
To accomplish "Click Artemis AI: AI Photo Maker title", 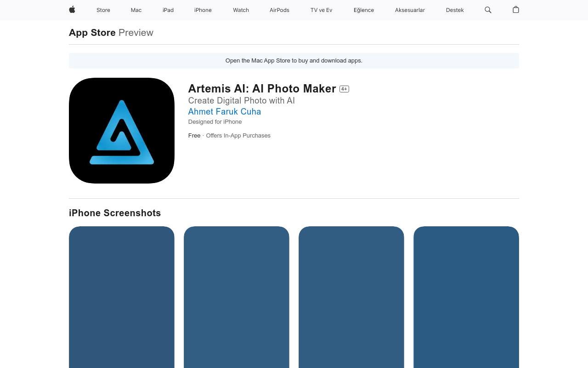I will click(x=262, y=89).
